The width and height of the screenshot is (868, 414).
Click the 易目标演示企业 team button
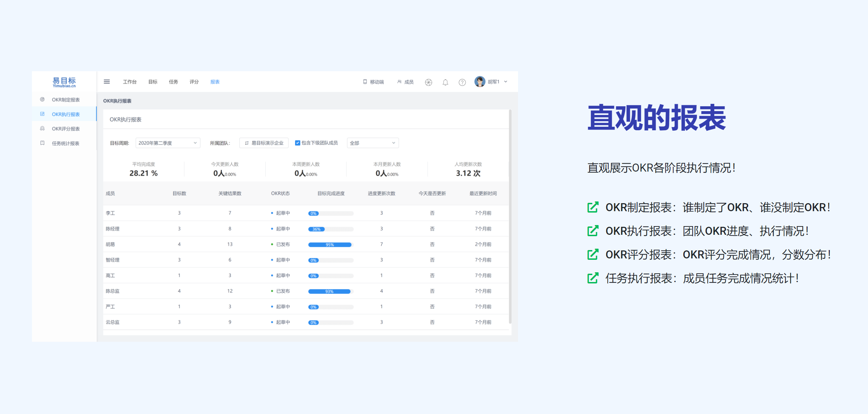pos(264,143)
